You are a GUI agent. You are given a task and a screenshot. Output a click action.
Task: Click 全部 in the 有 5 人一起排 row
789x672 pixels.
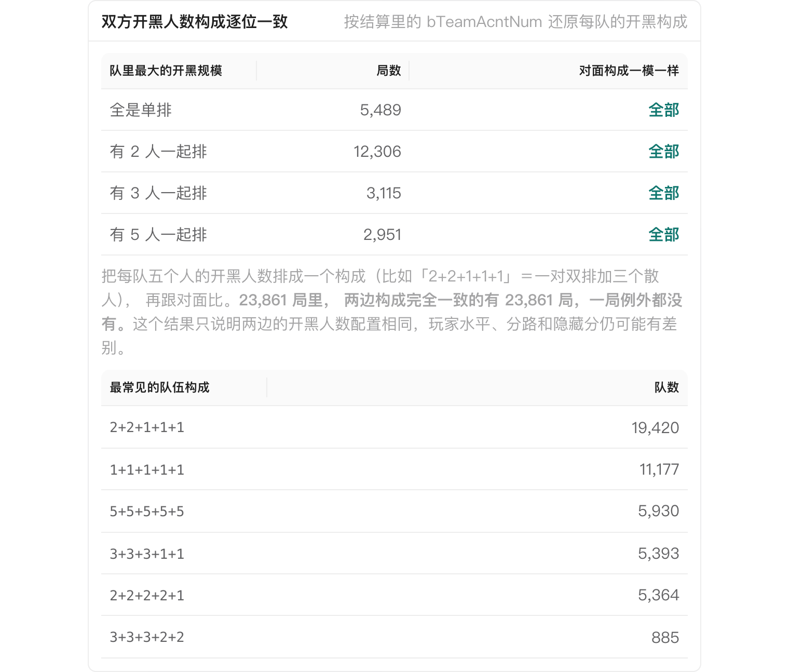coord(664,235)
